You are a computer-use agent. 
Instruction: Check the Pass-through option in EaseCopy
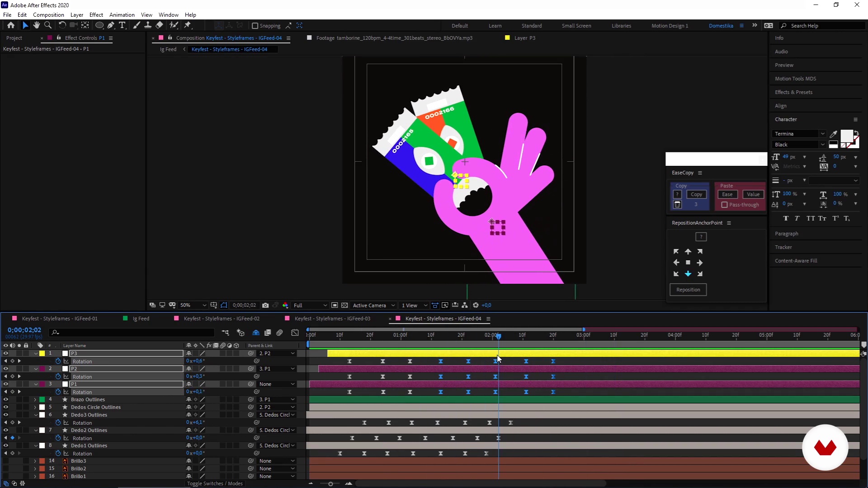tap(724, 205)
